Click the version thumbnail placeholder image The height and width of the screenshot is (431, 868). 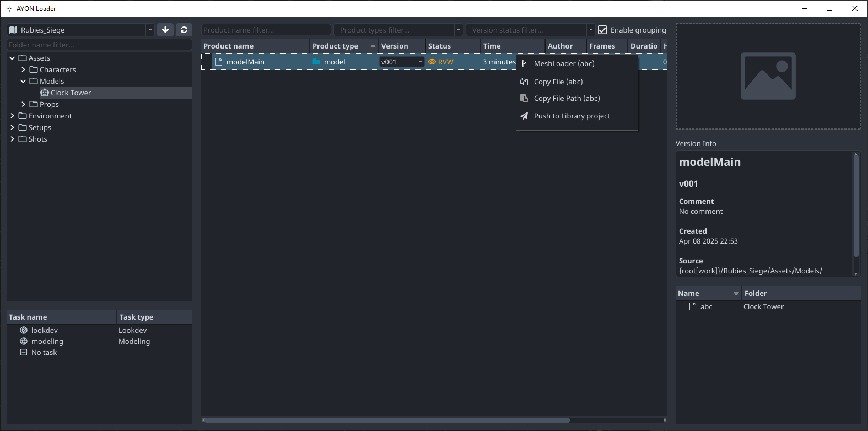(x=768, y=76)
